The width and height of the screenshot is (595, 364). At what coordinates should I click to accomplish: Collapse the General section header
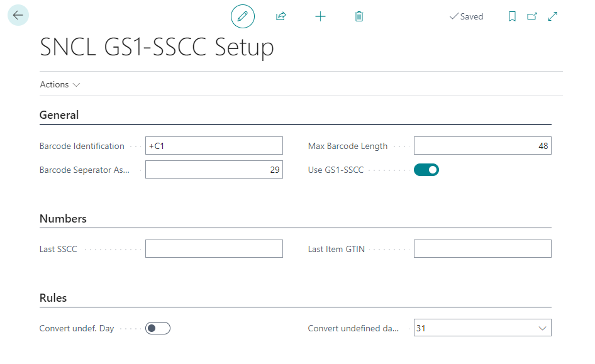click(59, 115)
